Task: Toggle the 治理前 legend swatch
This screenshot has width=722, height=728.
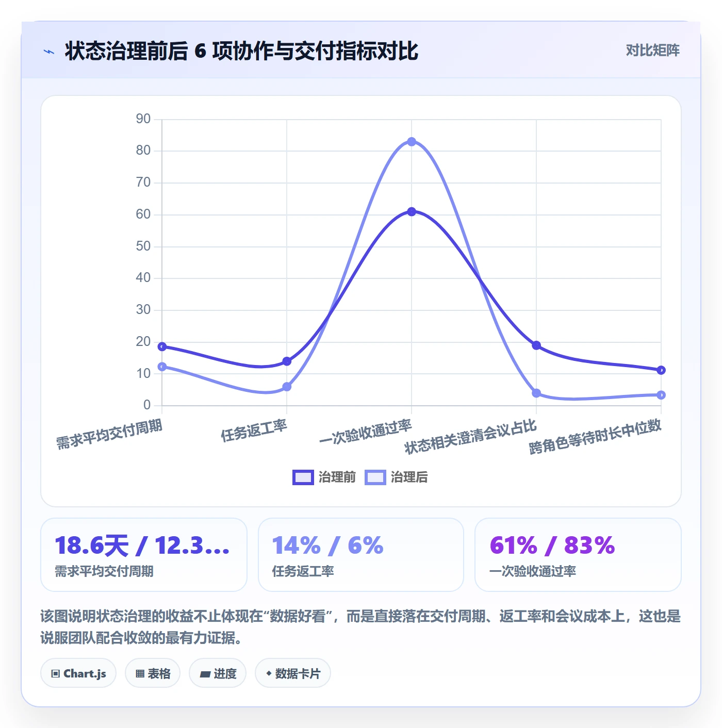Action: 303,477
